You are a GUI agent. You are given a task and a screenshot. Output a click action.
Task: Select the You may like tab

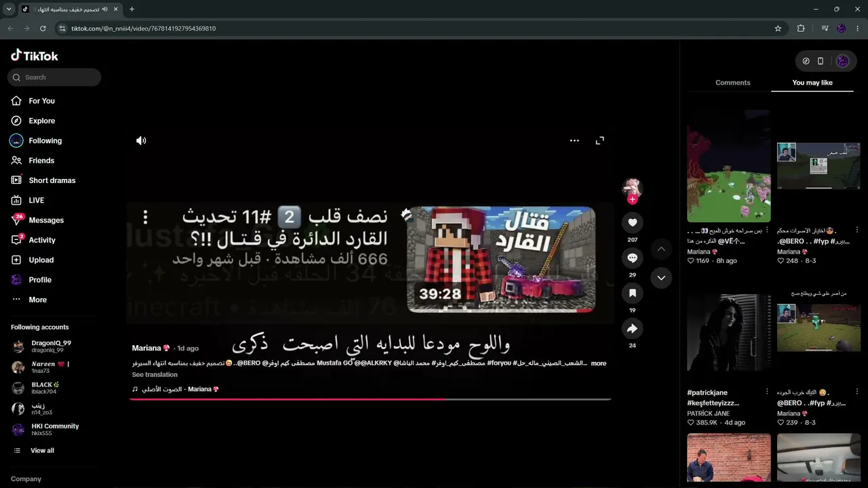coord(812,83)
